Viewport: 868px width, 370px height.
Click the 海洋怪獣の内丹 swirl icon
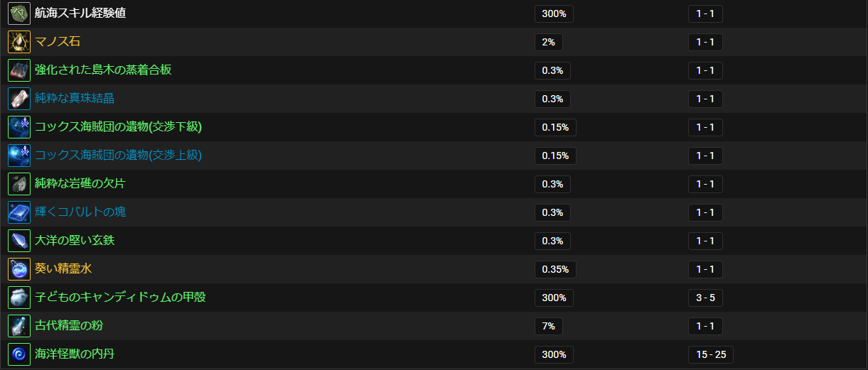(x=19, y=354)
